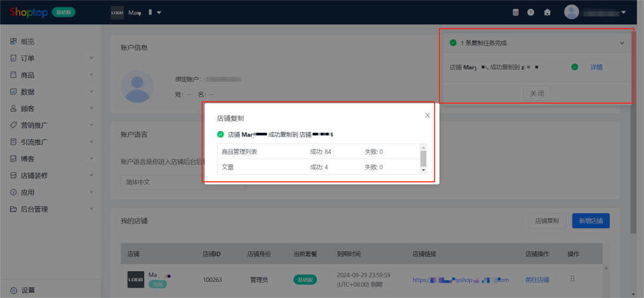Expand the 博客 menu chevron
The width and height of the screenshot is (644, 298).
[91, 159]
